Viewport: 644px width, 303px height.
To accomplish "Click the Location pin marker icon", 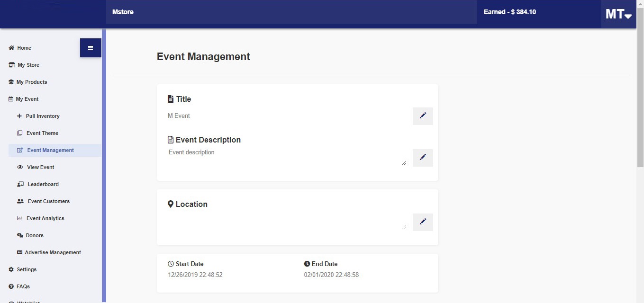I will (171, 204).
